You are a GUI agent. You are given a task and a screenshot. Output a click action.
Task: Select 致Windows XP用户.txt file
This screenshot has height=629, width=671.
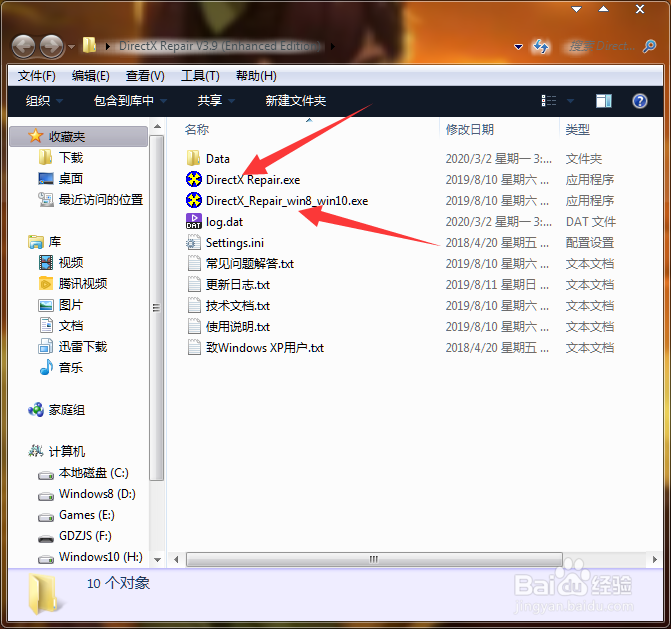click(x=265, y=347)
